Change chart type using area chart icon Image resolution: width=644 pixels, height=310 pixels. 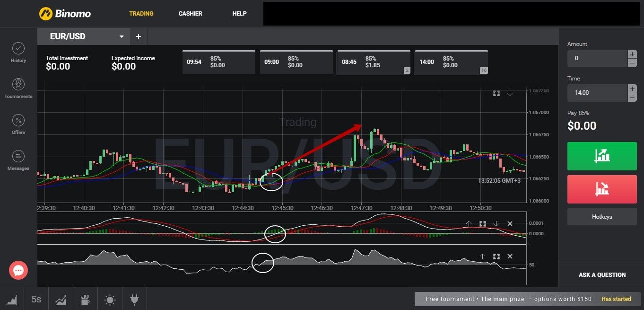[x=12, y=299]
